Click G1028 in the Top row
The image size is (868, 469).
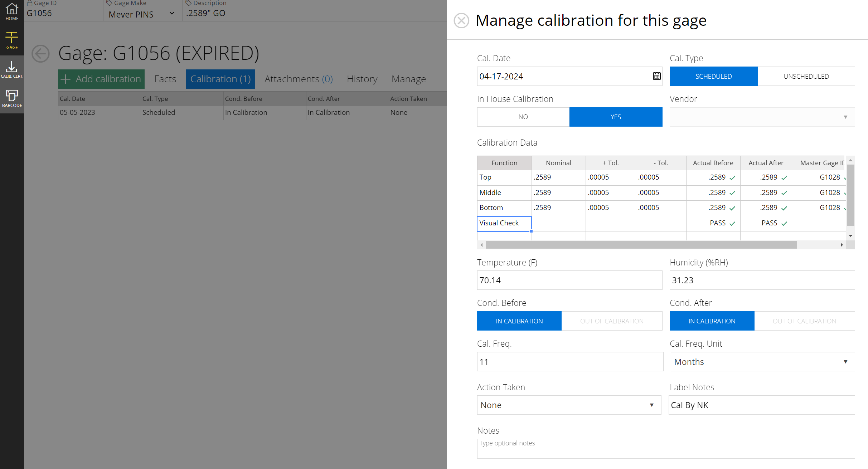pyautogui.click(x=830, y=177)
